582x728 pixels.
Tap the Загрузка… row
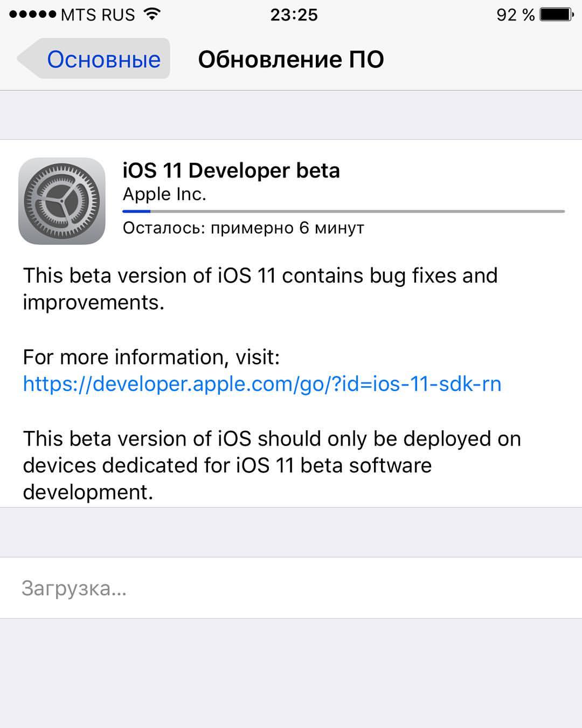(x=291, y=588)
